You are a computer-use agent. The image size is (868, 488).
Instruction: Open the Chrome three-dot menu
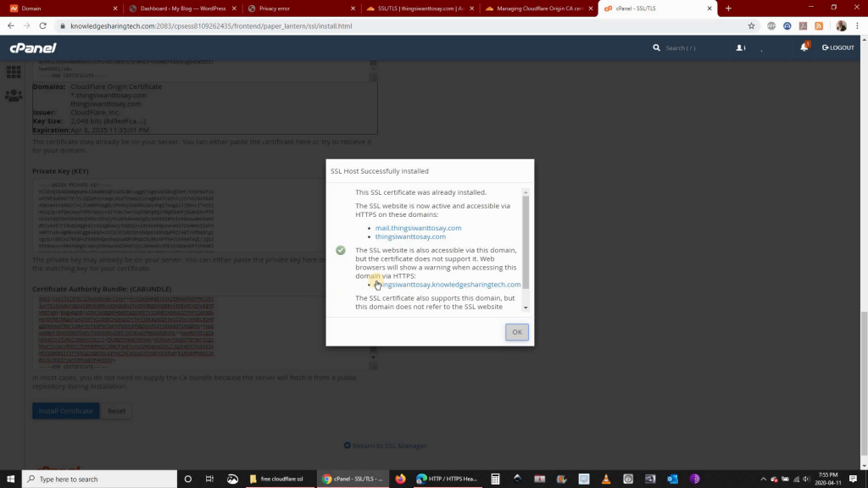point(857,26)
